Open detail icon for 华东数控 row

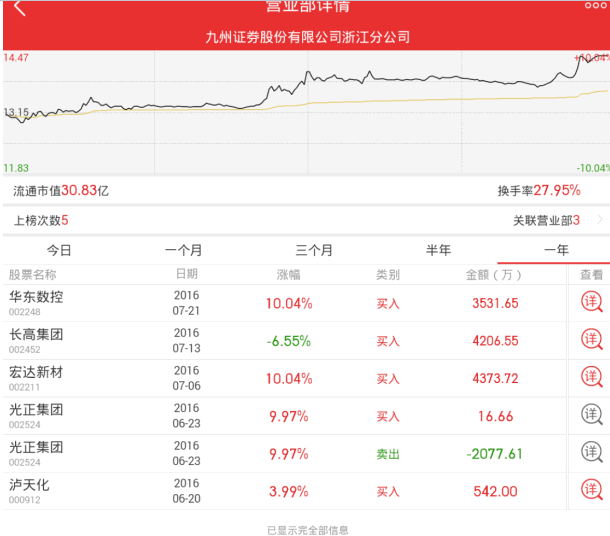tap(591, 302)
